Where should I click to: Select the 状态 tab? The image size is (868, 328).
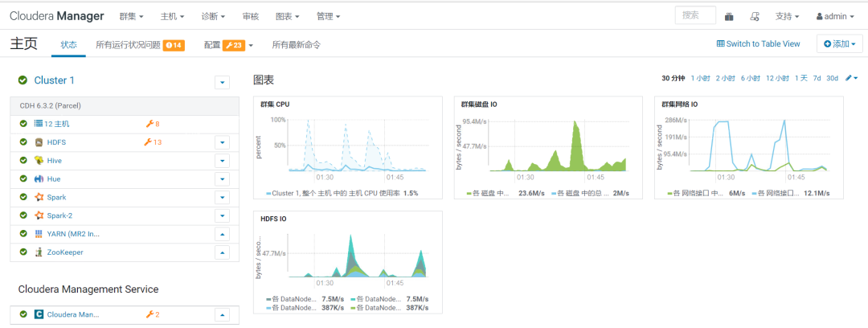click(x=68, y=45)
